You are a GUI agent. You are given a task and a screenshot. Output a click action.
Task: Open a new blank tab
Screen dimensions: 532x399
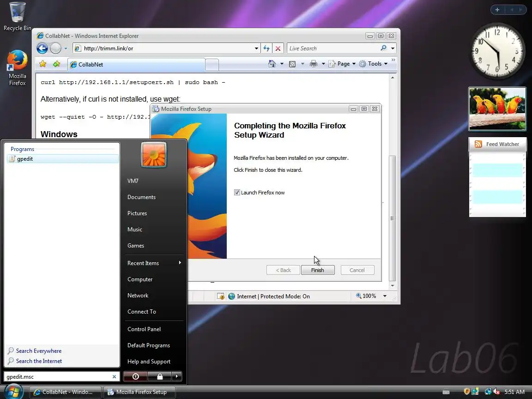pyautogui.click(x=212, y=65)
